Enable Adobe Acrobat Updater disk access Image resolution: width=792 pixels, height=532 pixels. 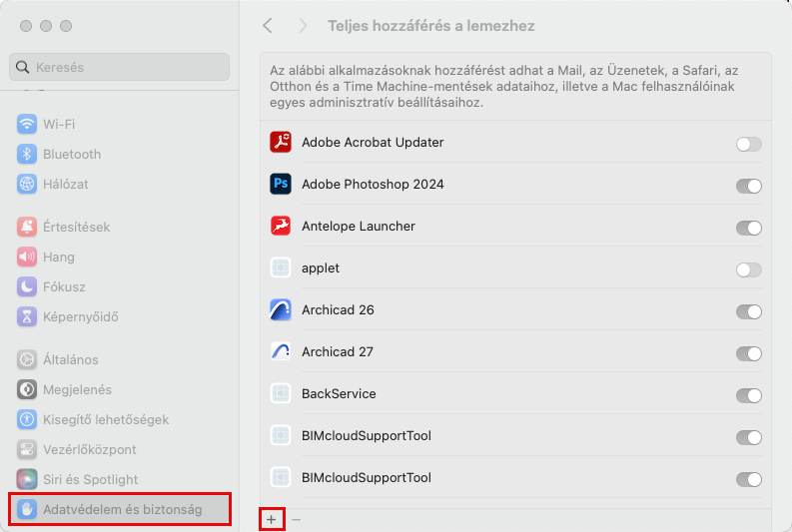[749, 145]
